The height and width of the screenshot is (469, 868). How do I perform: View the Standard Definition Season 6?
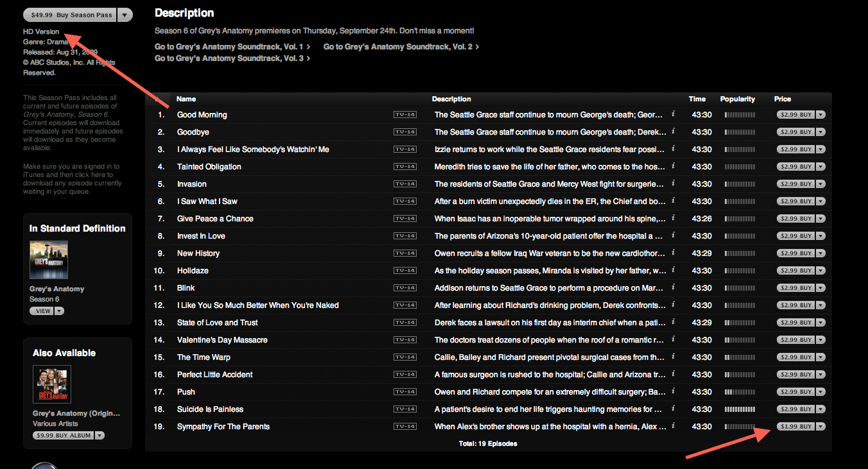[42, 311]
